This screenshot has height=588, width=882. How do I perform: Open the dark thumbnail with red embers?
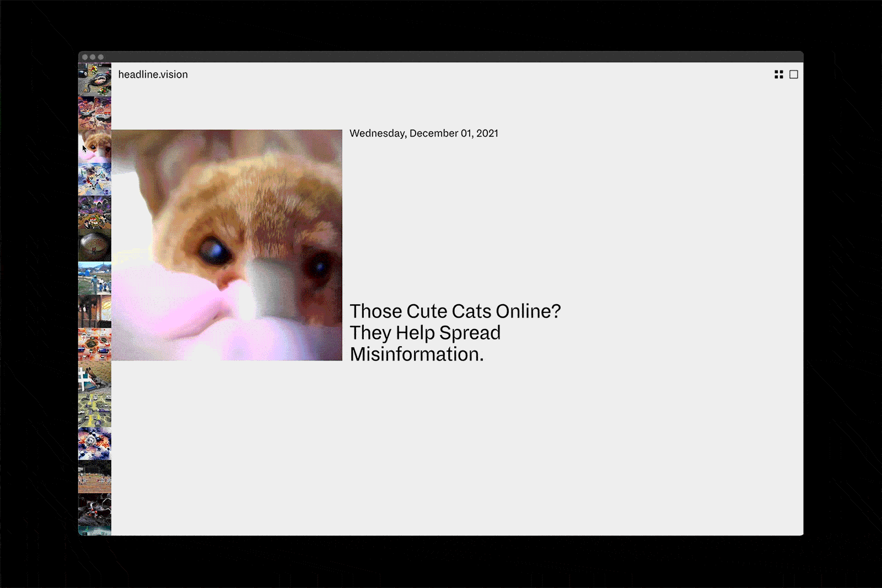(x=95, y=510)
